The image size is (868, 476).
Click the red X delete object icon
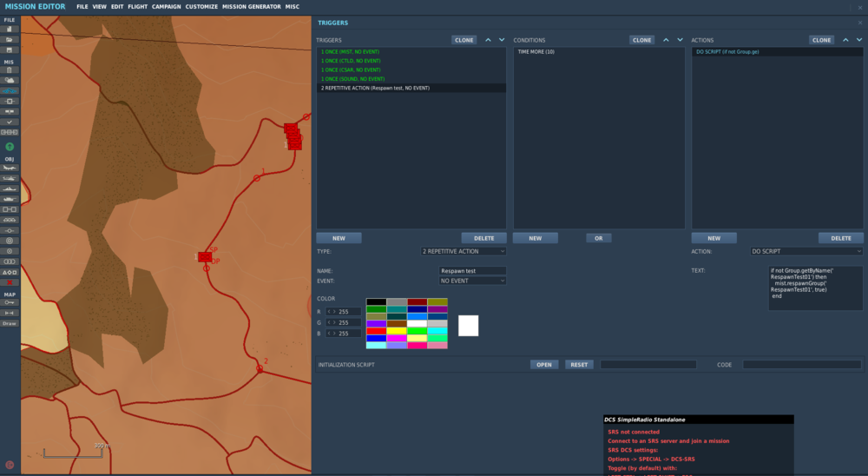click(x=10, y=282)
